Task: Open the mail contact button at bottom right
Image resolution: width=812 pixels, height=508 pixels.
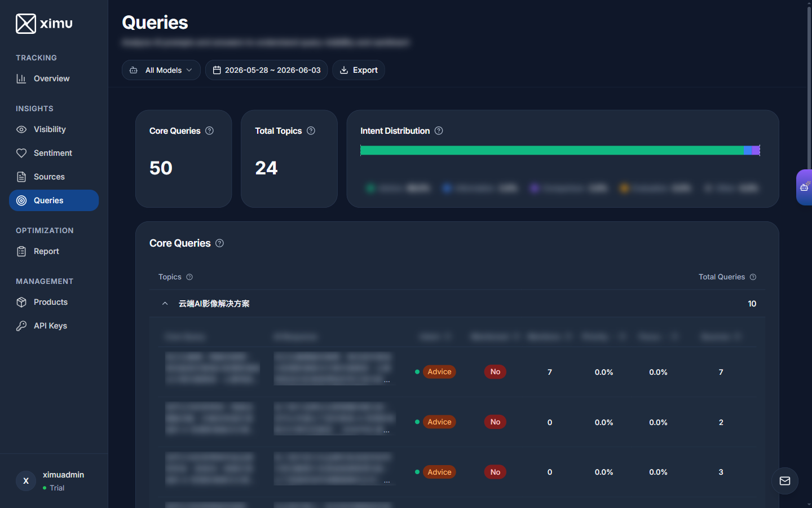Action: pyautogui.click(x=785, y=481)
